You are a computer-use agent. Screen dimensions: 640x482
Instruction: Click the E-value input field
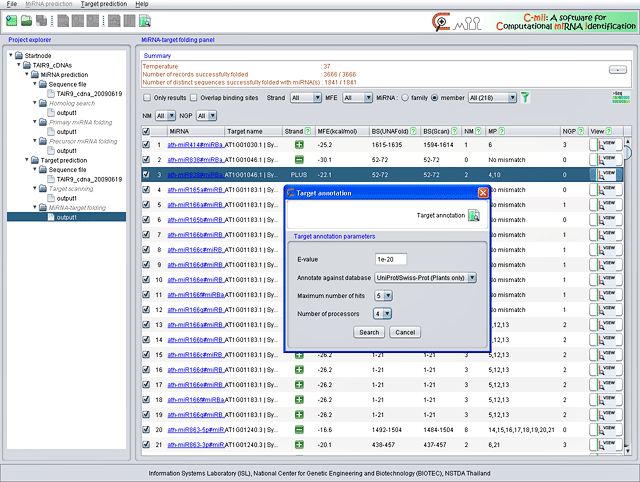click(x=391, y=259)
